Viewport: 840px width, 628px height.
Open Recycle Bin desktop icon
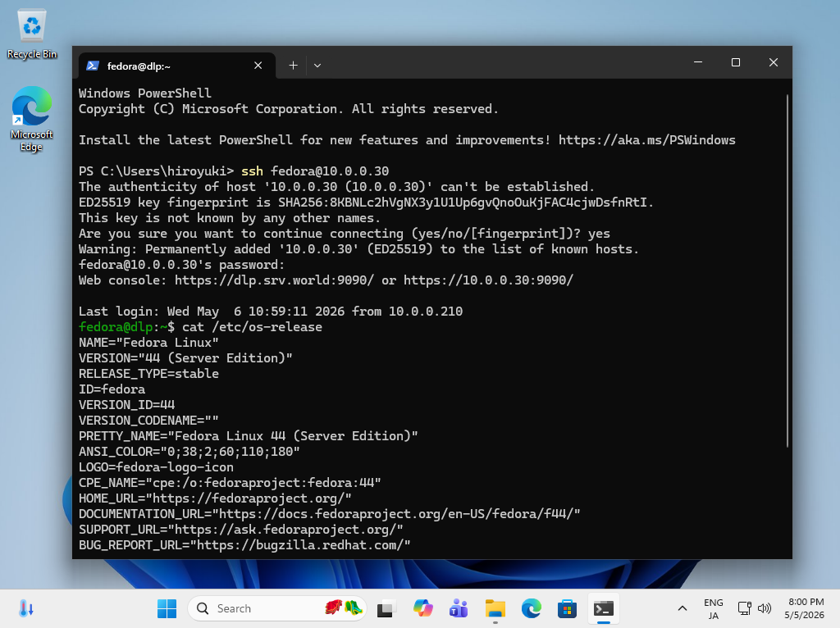coord(32,34)
